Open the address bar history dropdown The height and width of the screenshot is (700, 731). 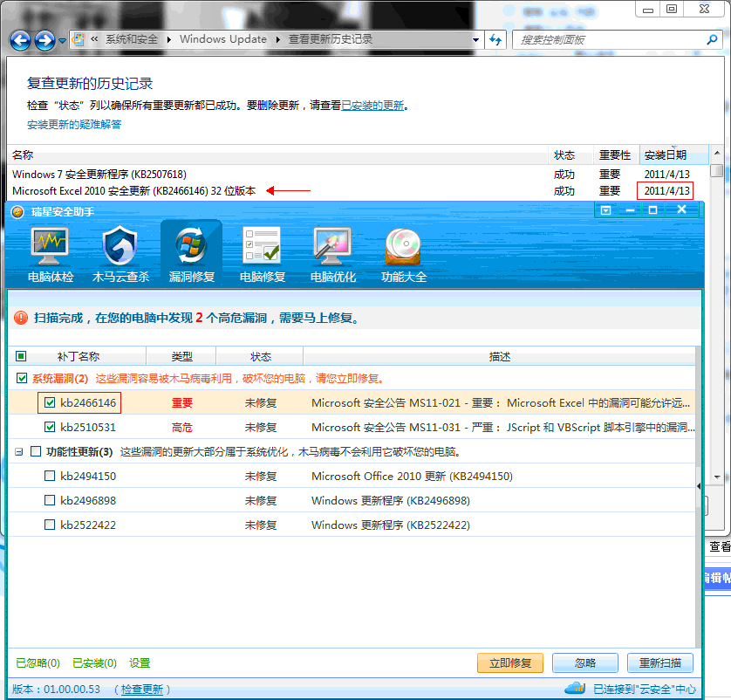475,39
